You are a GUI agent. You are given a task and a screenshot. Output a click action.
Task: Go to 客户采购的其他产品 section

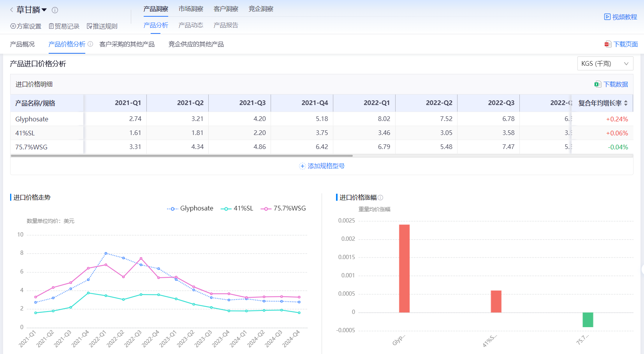(x=127, y=44)
